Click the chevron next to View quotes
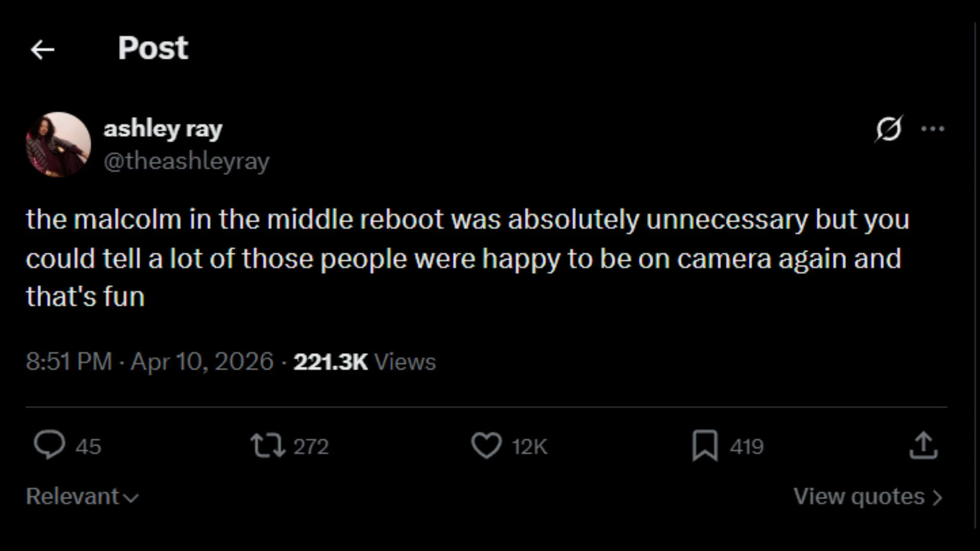This screenshot has width=980, height=551. click(x=937, y=497)
